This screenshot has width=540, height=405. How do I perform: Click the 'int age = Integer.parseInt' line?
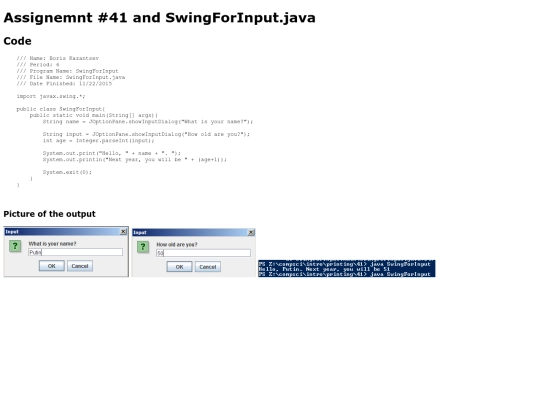pos(98,141)
